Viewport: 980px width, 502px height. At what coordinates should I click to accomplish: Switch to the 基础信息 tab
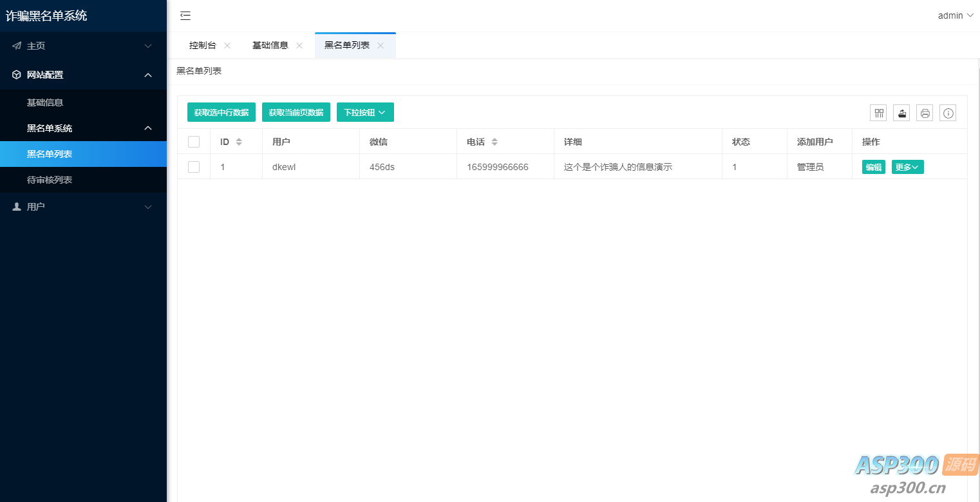[x=270, y=46]
